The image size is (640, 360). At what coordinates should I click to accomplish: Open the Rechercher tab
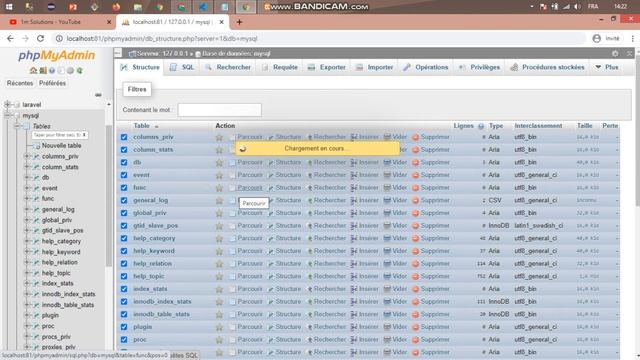[x=228, y=67]
